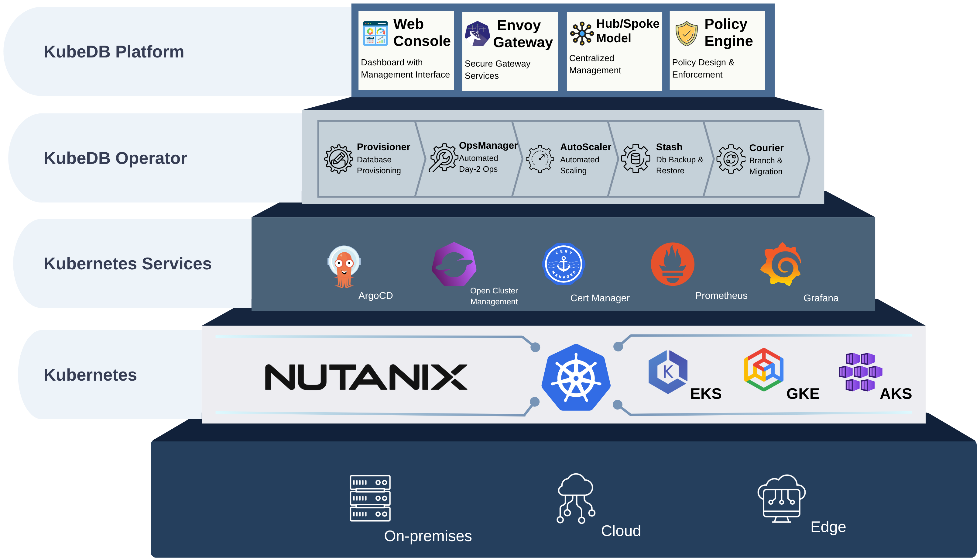Click the Web Console heading
The width and height of the screenshot is (980, 560).
pos(422,32)
